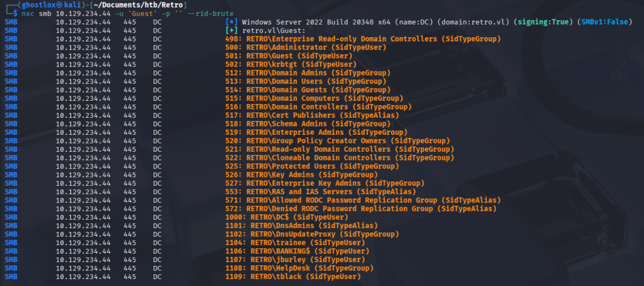Click the 1107: RETRO\jburley entry

coord(299,260)
